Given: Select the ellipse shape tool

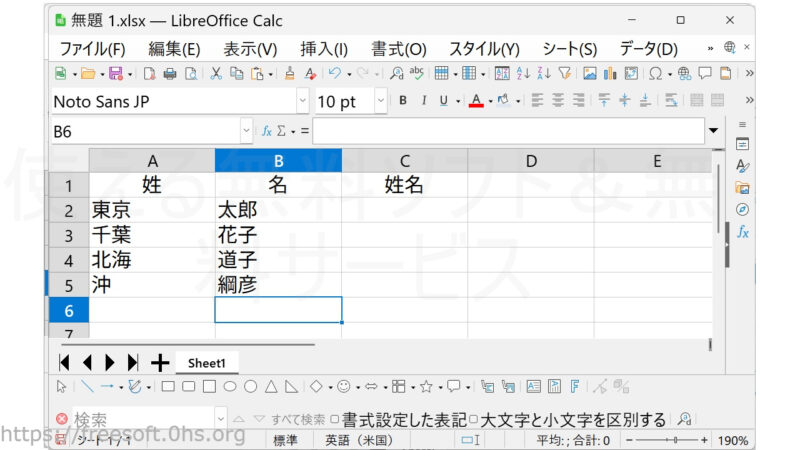Looking at the screenshot, I should click(229, 386).
